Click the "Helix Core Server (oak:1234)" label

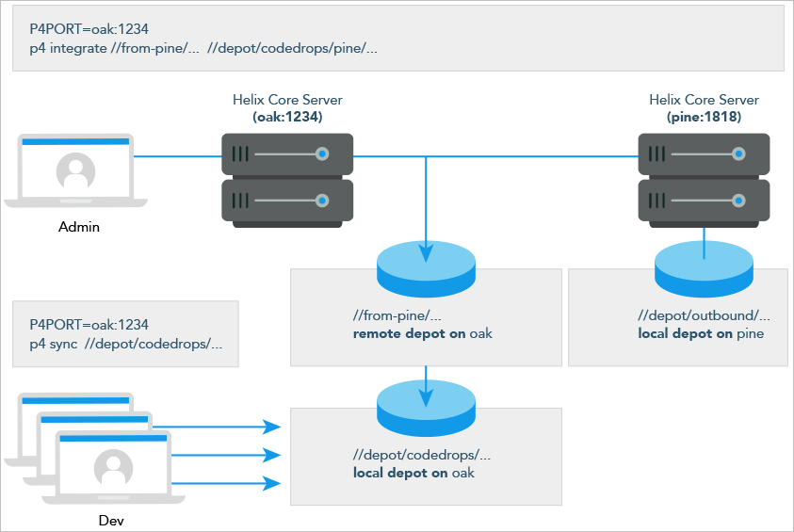click(x=287, y=108)
